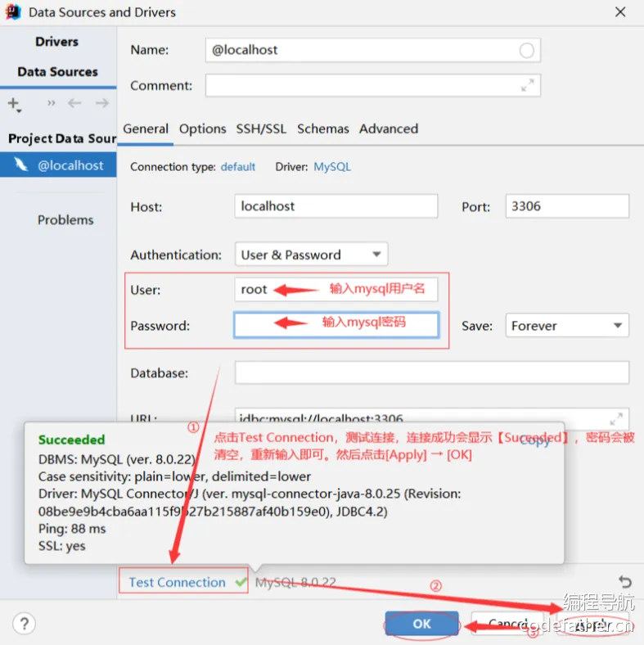Open the Drivers section

click(56, 42)
